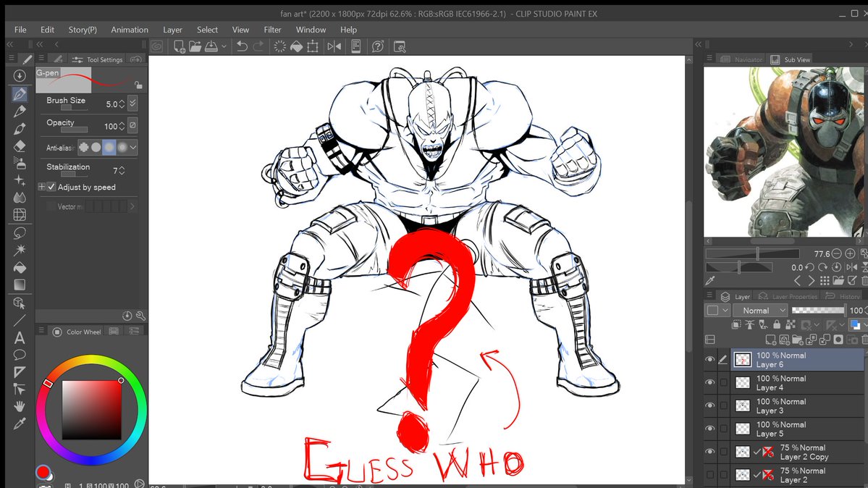
Task: Select the Auto select magic wand tool
Action: click(20, 250)
